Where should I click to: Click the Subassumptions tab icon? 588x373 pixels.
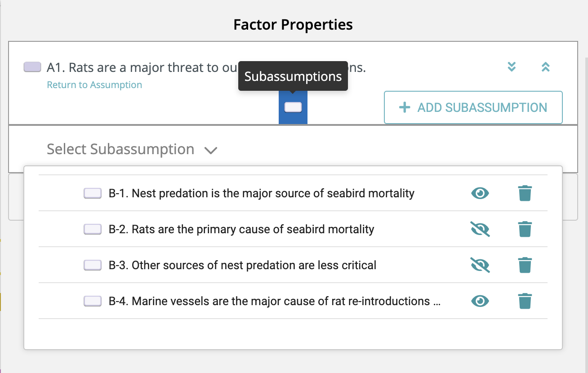pos(293,107)
